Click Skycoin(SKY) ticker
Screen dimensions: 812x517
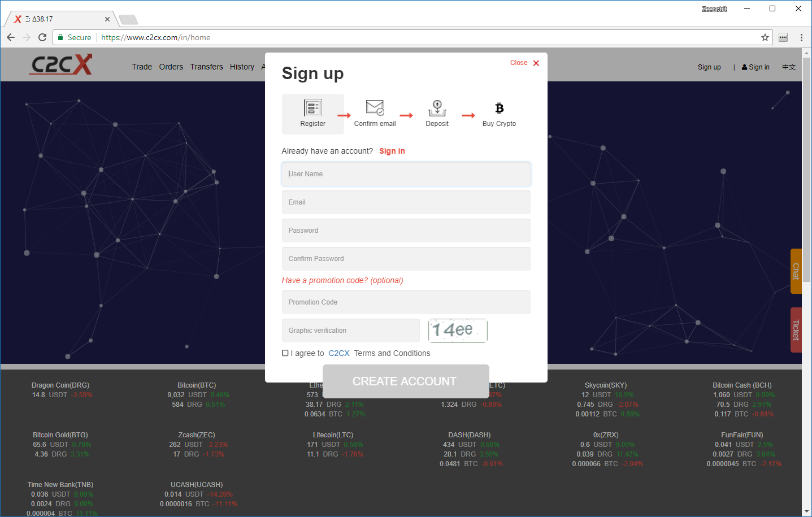(606, 385)
